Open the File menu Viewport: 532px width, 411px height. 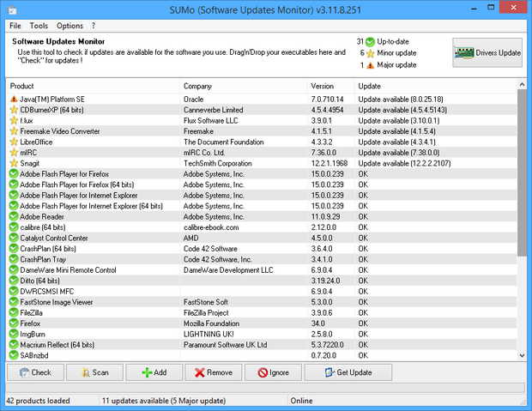[15, 26]
